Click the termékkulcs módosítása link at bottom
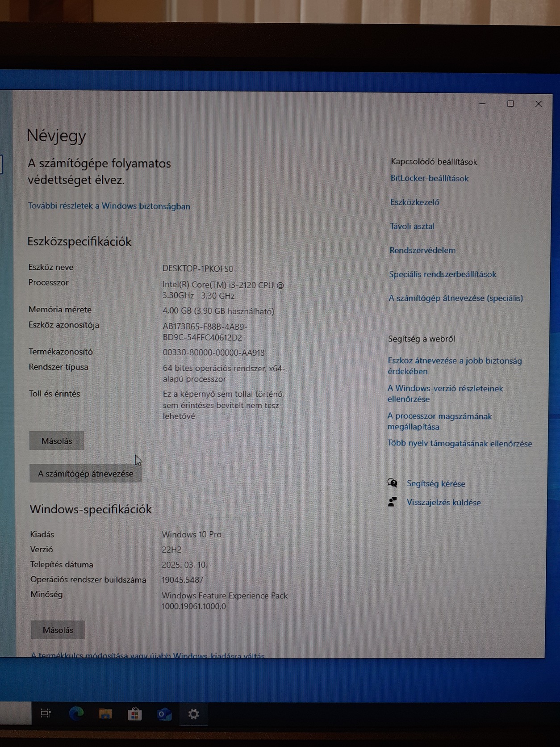 pyautogui.click(x=148, y=655)
